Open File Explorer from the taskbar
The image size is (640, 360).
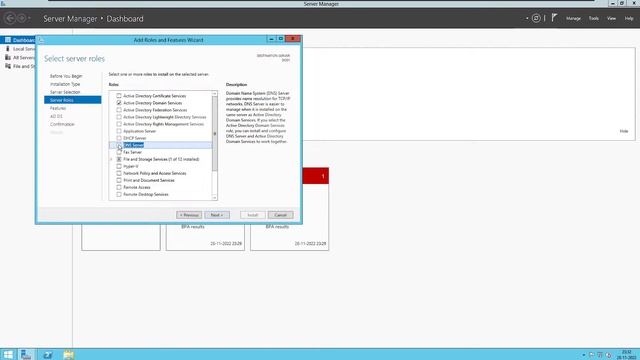69,354
